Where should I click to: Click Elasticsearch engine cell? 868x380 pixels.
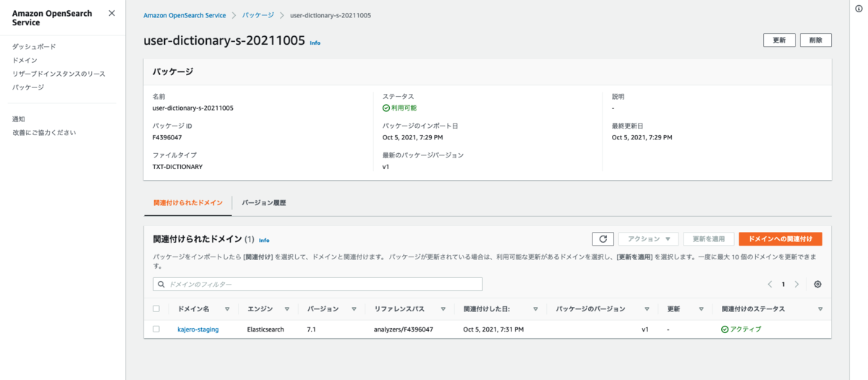[265, 329]
